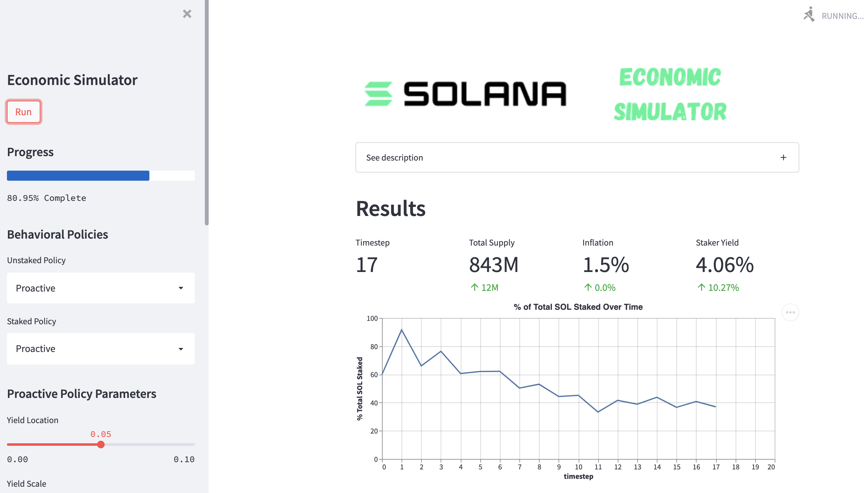The height and width of the screenshot is (493, 868).
Task: Click the Yield Location slider handle
Action: [x=101, y=445]
